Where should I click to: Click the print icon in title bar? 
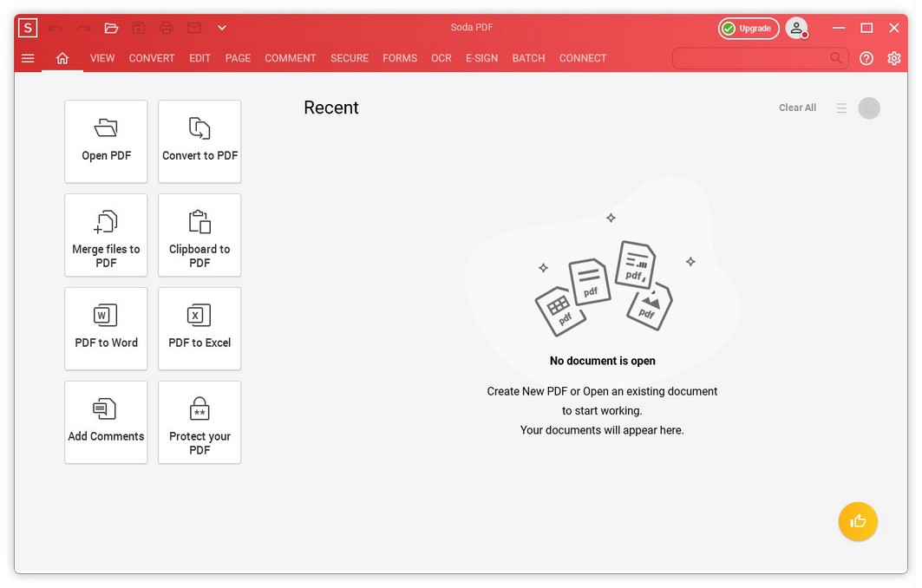(167, 28)
